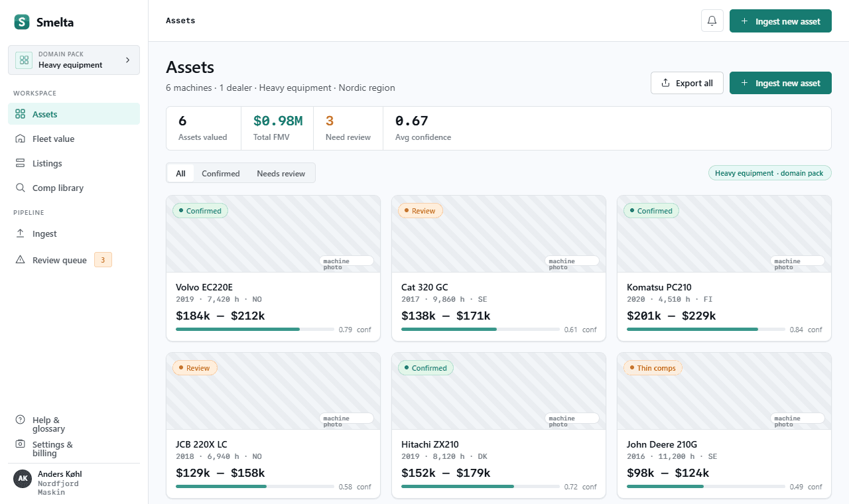Open the Review queue page

74,260
